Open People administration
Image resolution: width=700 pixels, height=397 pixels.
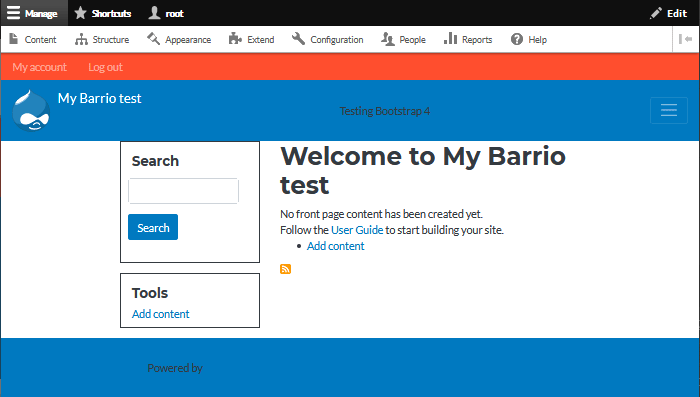coord(404,39)
